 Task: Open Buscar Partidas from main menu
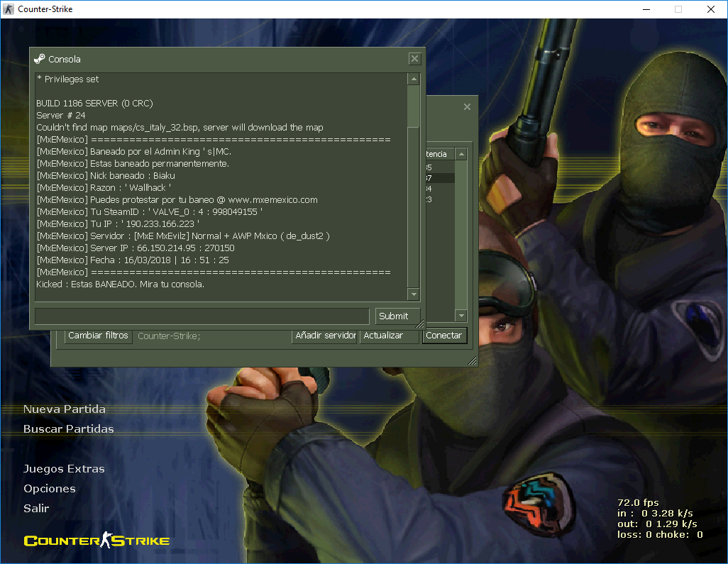point(69,429)
